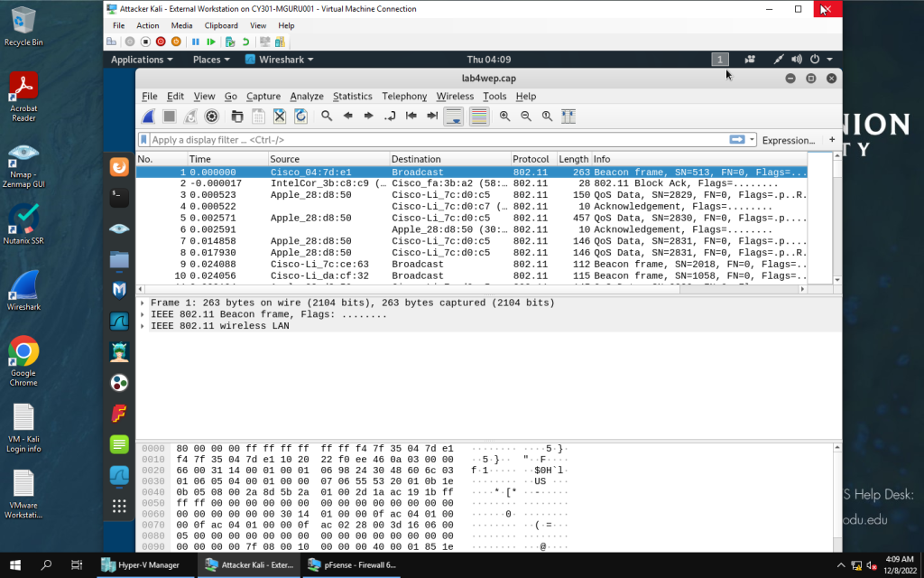Show applications grid in Kali dock
924x578 pixels.
coord(119,506)
